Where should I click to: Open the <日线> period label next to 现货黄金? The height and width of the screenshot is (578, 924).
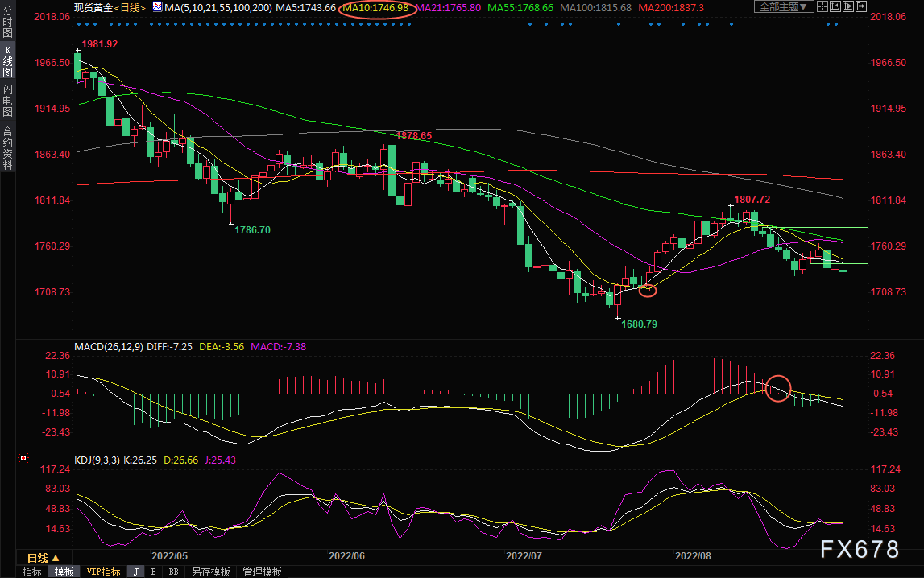coord(126,7)
